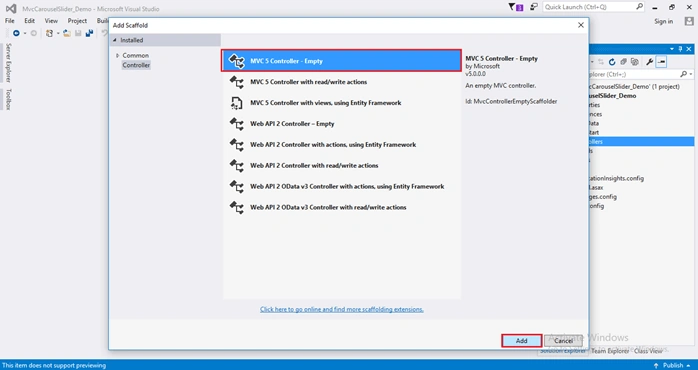698x370 pixels.
Task: Click the Sync with Active Document arrows icon
Action: (x=601, y=62)
